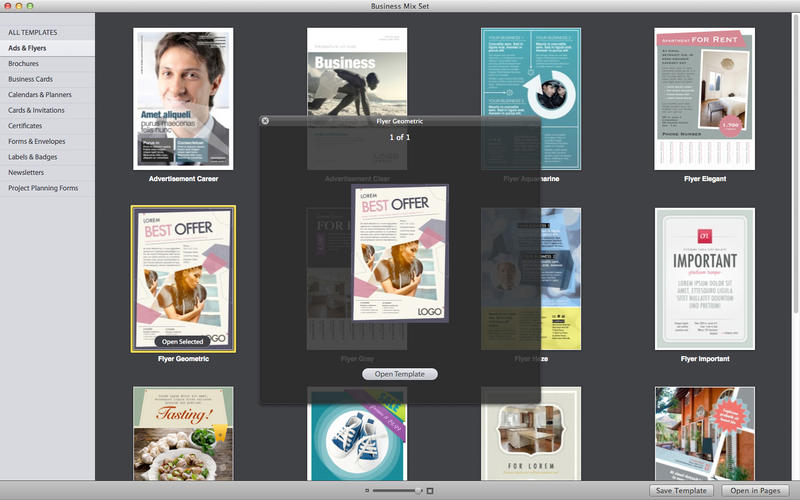Click the small thumbnail size icon
The height and width of the screenshot is (500, 800).
(x=367, y=491)
